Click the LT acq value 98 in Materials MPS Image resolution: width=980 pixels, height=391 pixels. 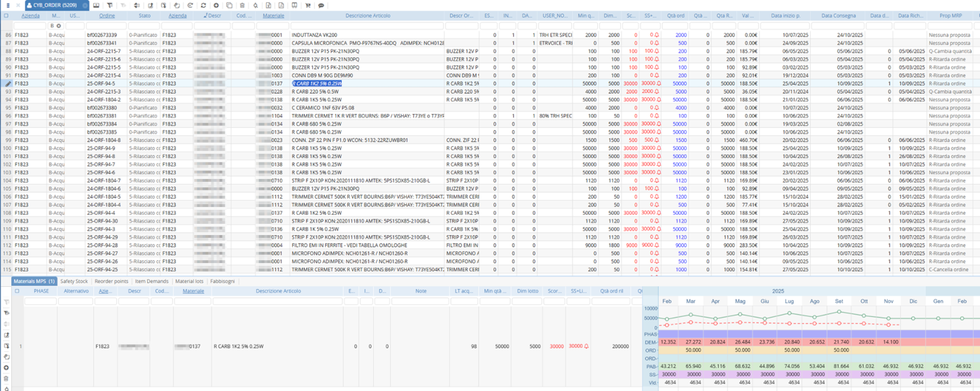474,346
